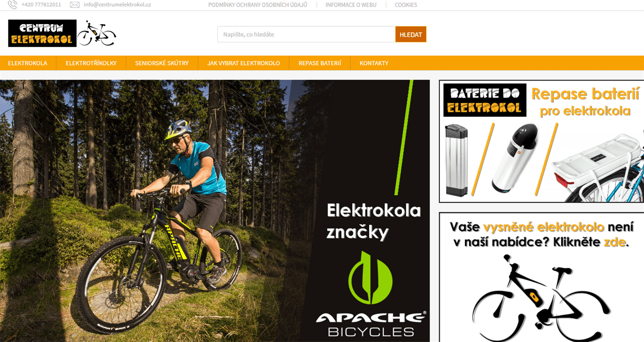644x342 pixels.
Task: Click the Hledat search button
Action: point(411,34)
